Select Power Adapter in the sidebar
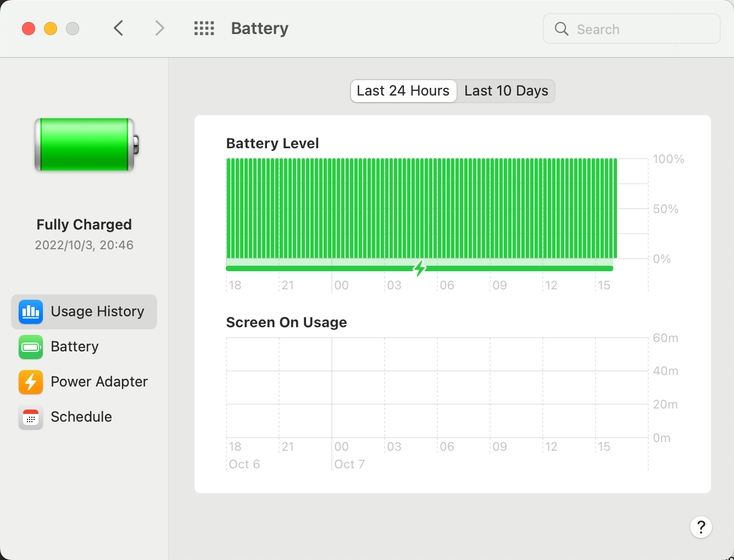The width and height of the screenshot is (734, 560). pyautogui.click(x=99, y=382)
